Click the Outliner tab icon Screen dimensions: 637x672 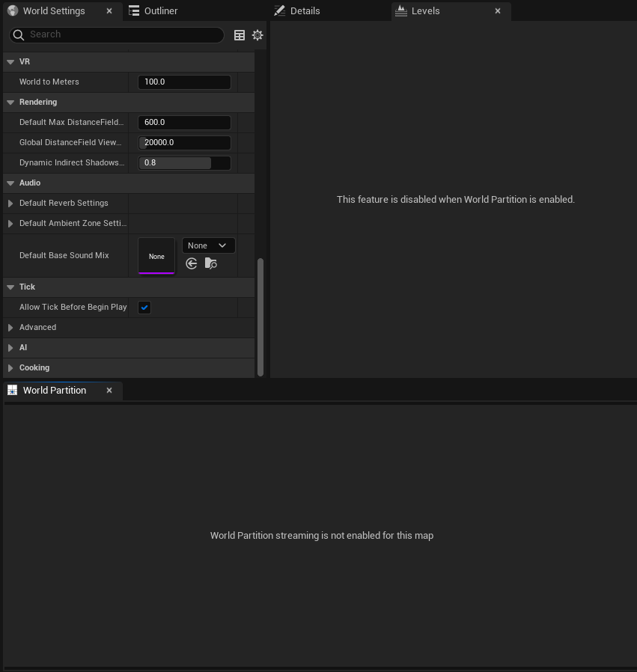[134, 10]
